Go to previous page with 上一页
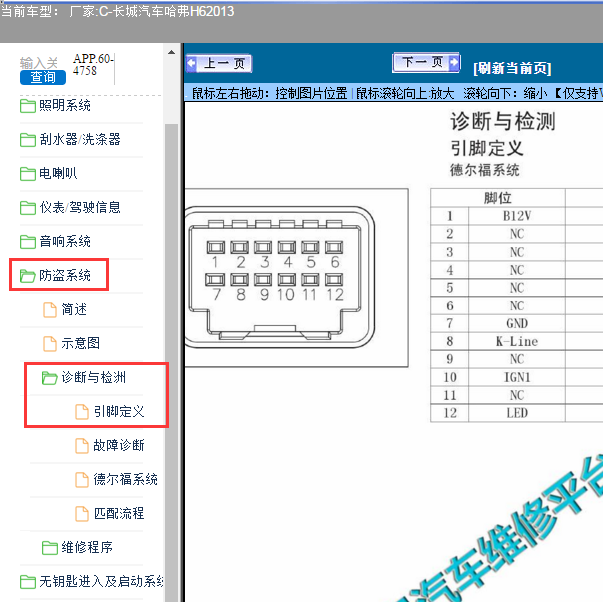Viewport: 603px width, 602px height. tap(219, 63)
